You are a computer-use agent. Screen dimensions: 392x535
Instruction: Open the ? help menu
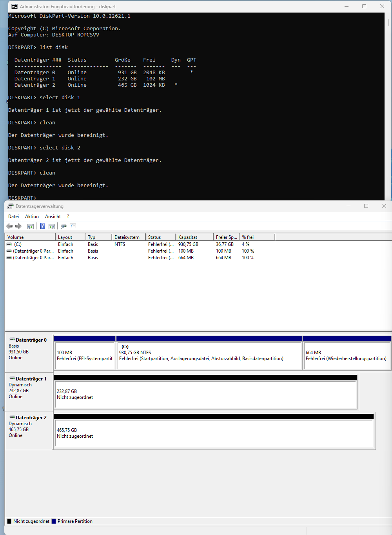68,217
